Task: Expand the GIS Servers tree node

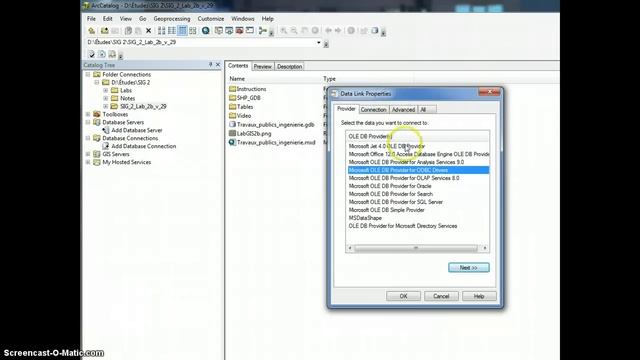Action: pyautogui.click(x=88, y=154)
